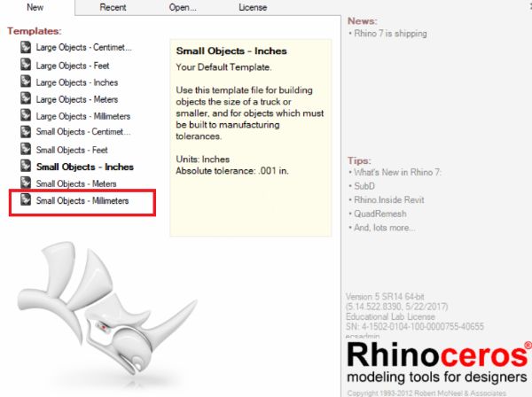Viewport: 532px width, 397px height.
Task: Choose Large Objects - Centimeters template text
Action: tap(84, 48)
